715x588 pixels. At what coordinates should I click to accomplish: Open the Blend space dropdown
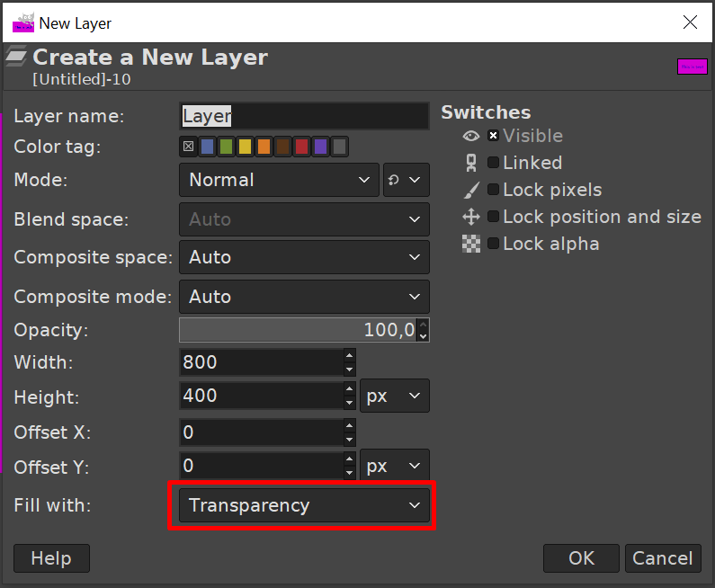click(x=304, y=219)
